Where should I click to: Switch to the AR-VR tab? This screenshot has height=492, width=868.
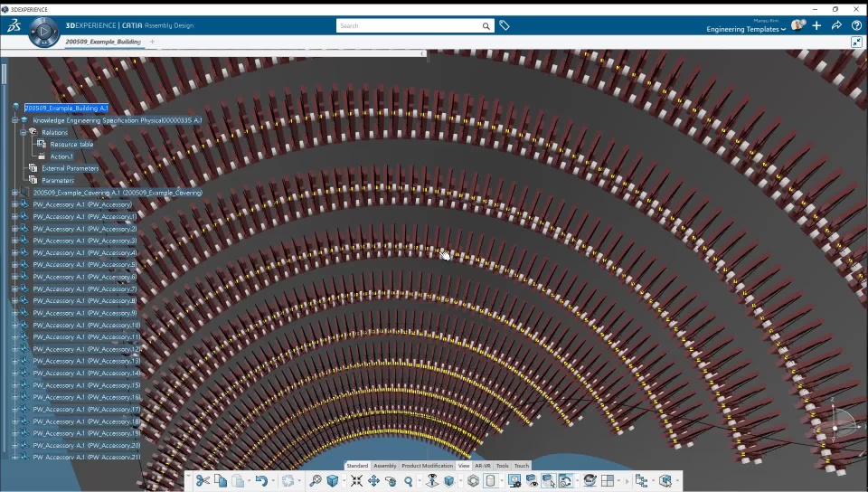(483, 466)
